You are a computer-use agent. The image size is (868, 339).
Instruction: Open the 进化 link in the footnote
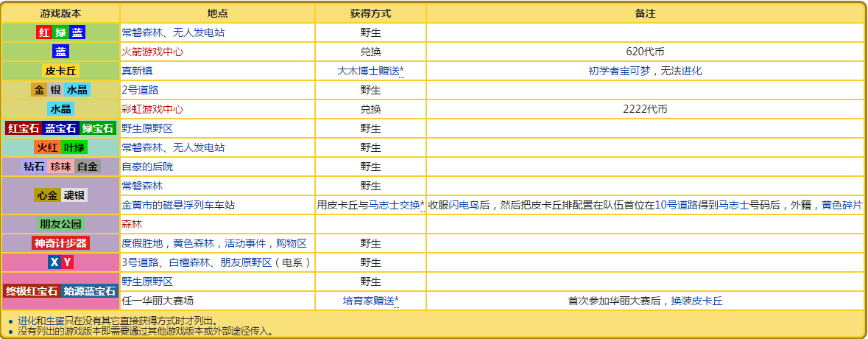tap(27, 321)
